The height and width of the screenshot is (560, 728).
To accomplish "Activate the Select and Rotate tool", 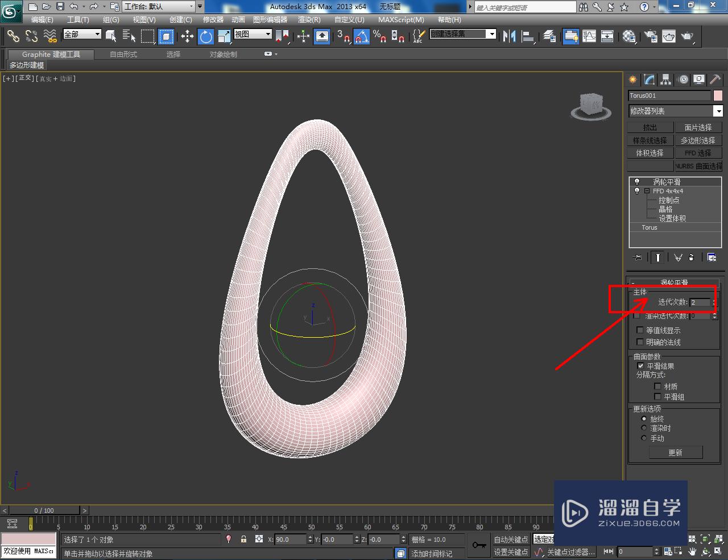I will pos(205,36).
